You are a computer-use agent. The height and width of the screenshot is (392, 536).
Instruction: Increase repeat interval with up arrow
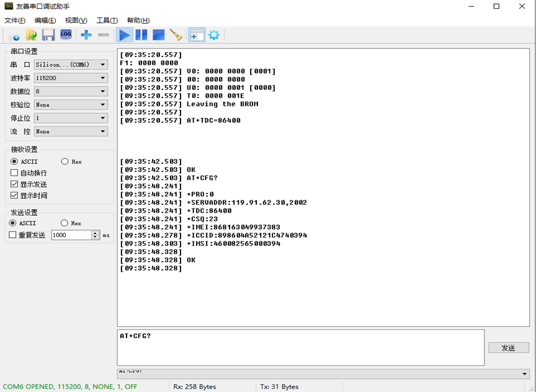click(x=96, y=233)
